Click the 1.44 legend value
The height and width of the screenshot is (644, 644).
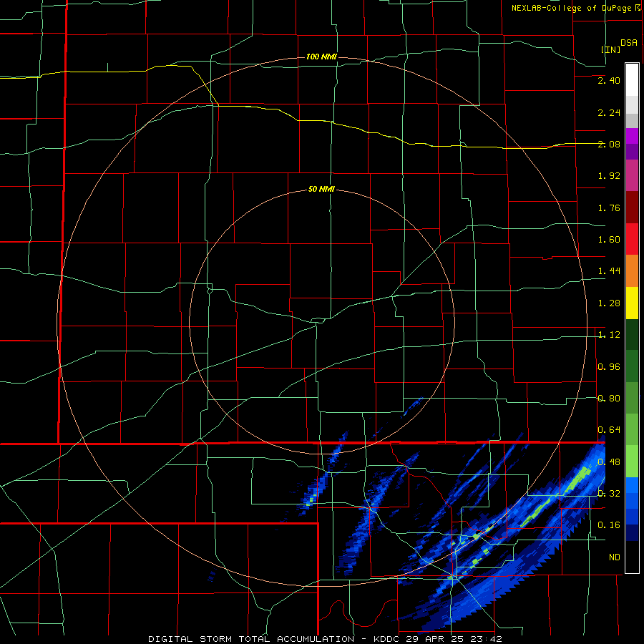tap(609, 271)
